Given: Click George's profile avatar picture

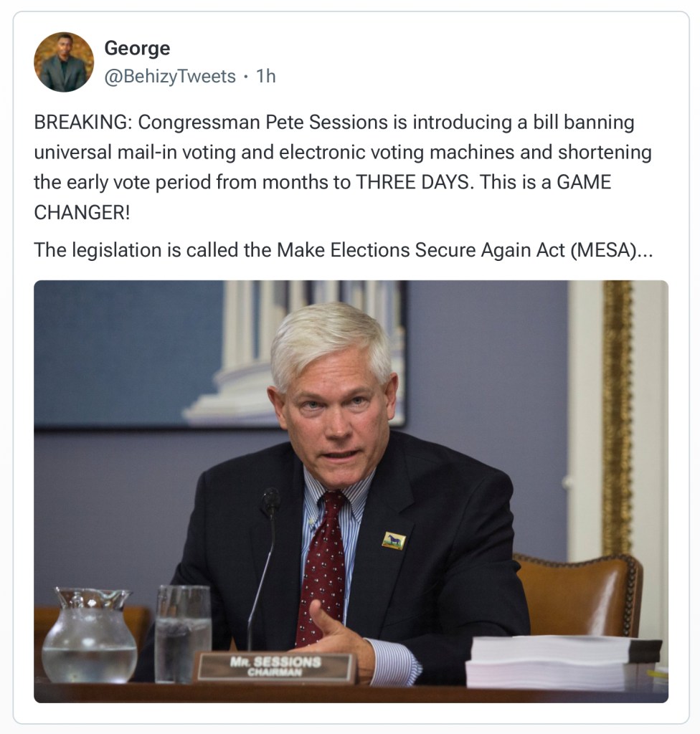Looking at the screenshot, I should 64,62.
